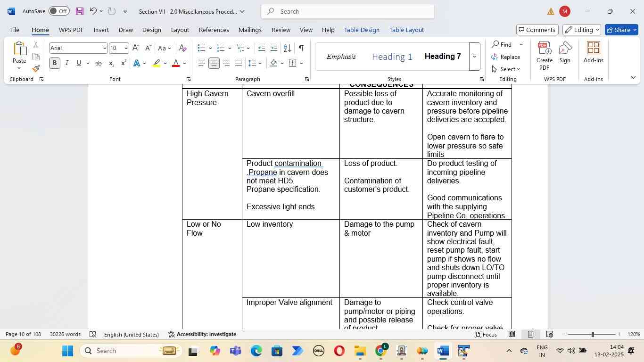Center align text
Image resolution: width=644 pixels, height=362 pixels.
[x=214, y=63]
